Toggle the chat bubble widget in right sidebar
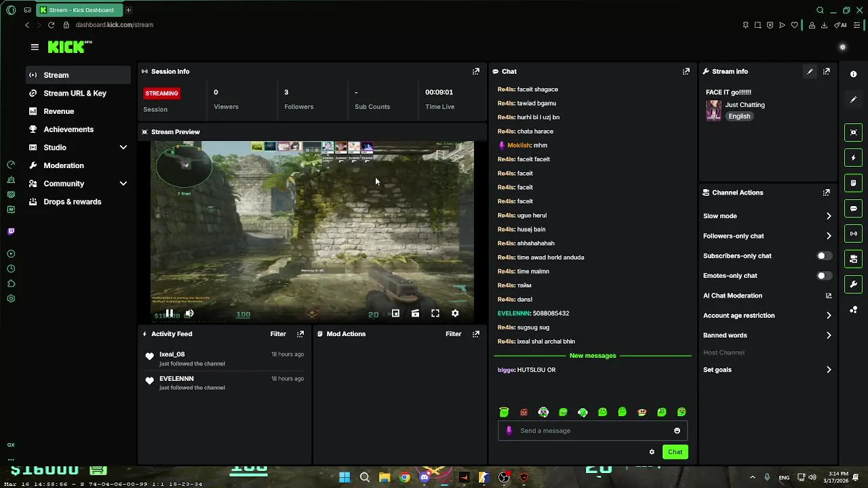 point(853,208)
